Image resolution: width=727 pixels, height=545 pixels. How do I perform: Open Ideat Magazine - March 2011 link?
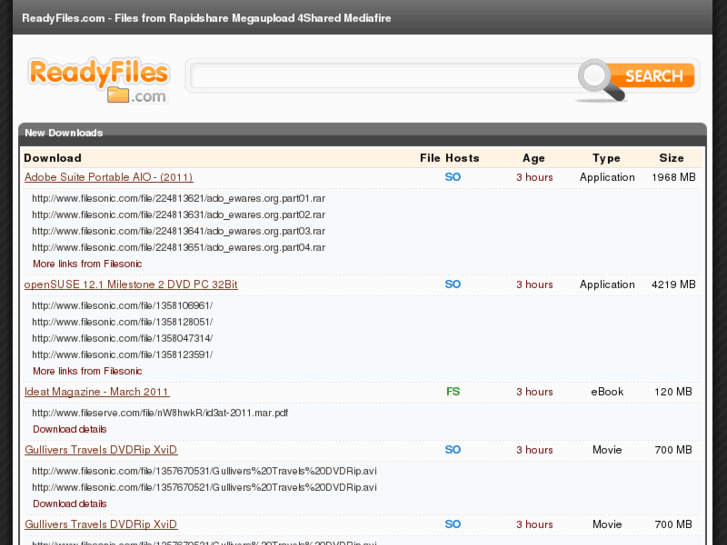96,391
